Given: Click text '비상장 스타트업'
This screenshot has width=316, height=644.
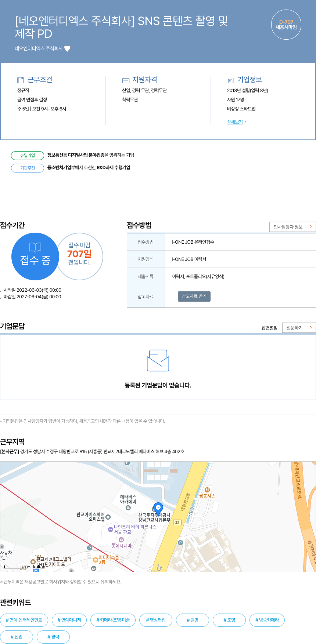Looking at the screenshot, I should click(241, 109).
